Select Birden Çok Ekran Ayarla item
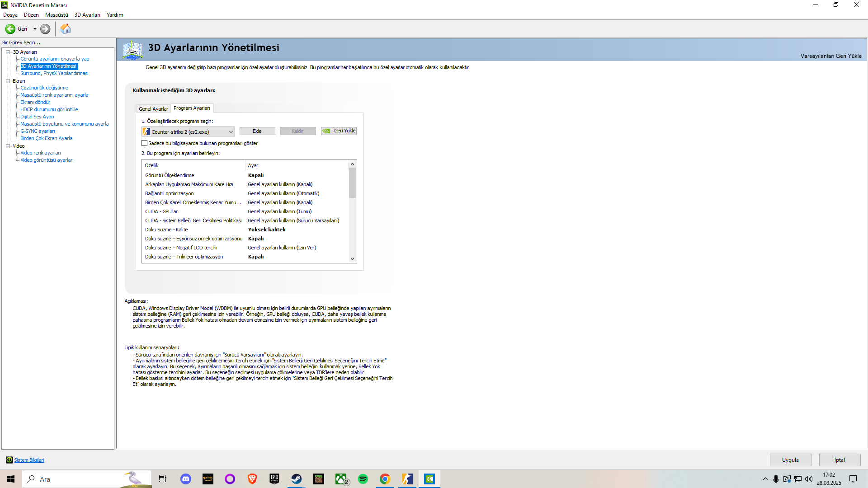The width and height of the screenshot is (868, 488). 47,138
